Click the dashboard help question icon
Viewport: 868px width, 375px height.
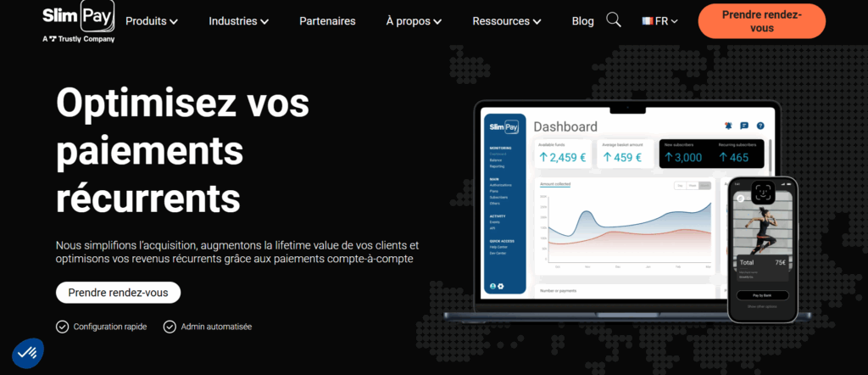(x=760, y=126)
